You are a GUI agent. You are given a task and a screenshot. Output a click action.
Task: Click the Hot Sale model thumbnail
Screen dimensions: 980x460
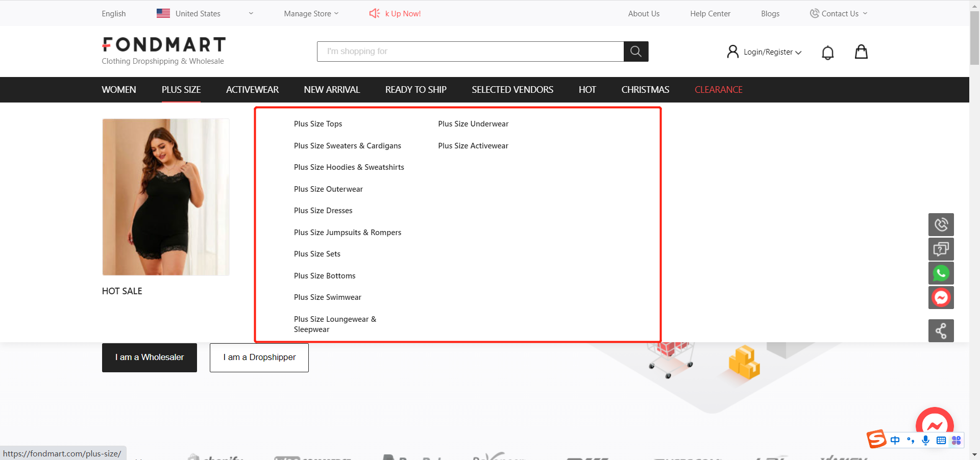point(166,197)
